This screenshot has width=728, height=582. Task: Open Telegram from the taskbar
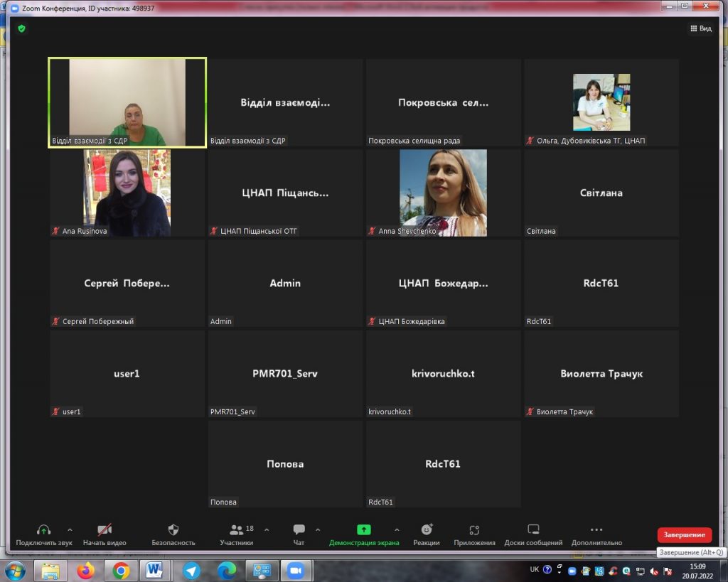(x=191, y=571)
